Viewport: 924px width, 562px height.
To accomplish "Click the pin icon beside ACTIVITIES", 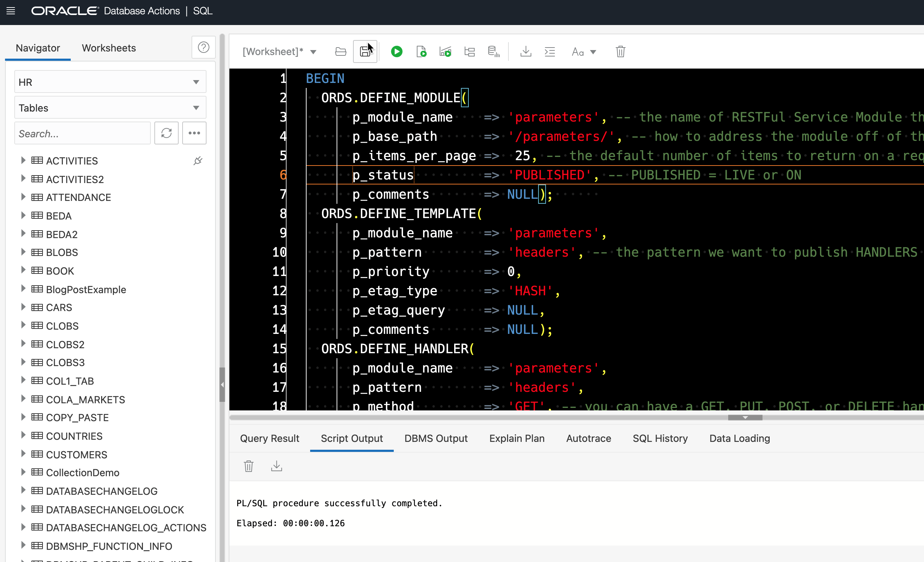I will (198, 161).
